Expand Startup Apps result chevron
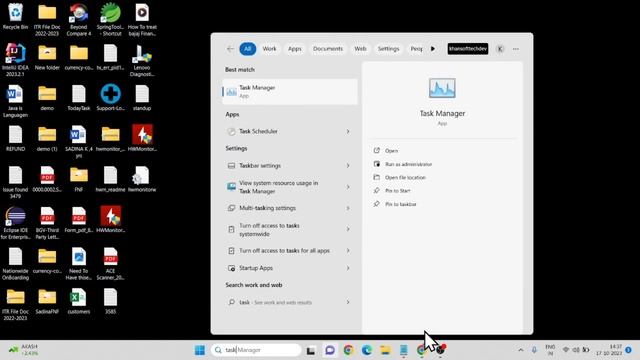Screen dimensions: 640x360 click(x=348, y=268)
